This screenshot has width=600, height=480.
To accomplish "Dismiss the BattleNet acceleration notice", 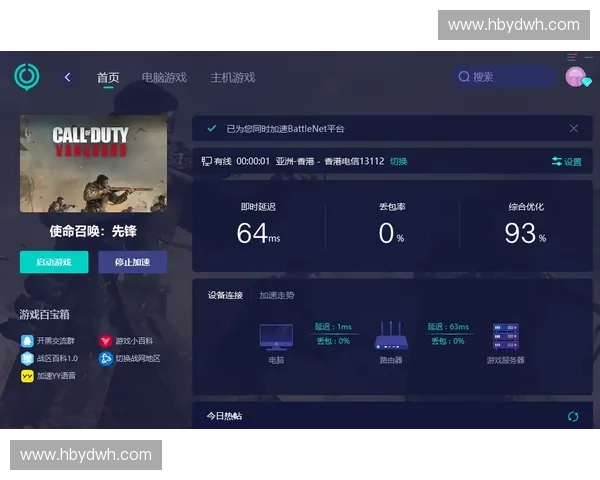I will coord(573,128).
